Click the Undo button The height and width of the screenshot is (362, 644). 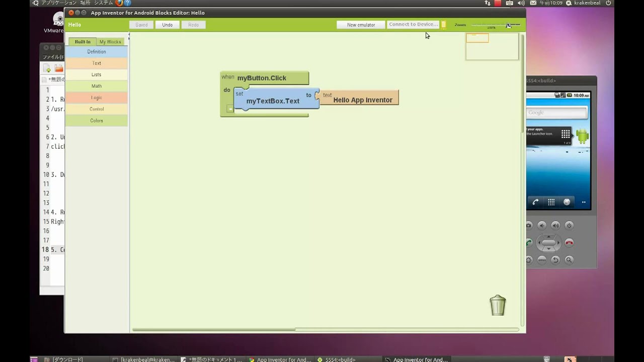click(x=168, y=25)
